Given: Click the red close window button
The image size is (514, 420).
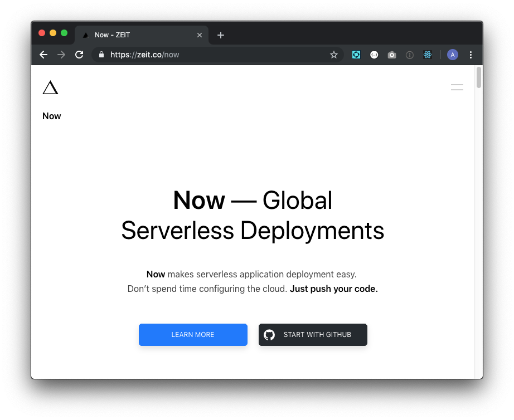Looking at the screenshot, I should 42,33.
